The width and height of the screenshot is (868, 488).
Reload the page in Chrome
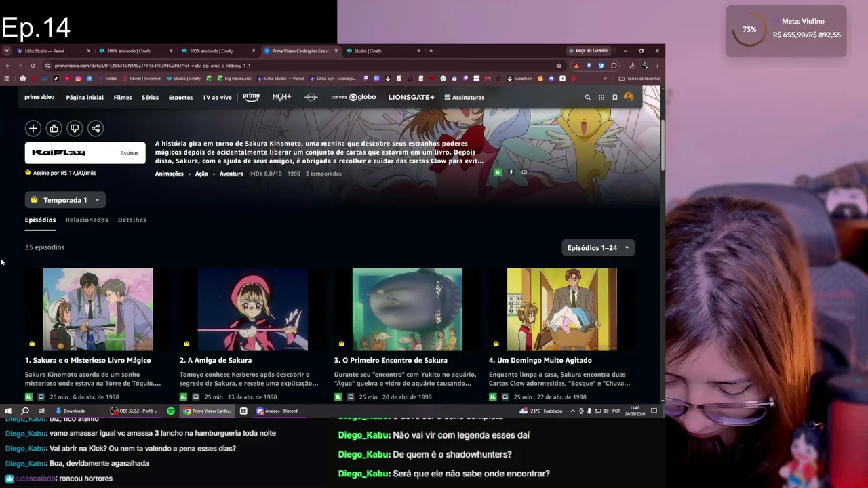(33, 66)
